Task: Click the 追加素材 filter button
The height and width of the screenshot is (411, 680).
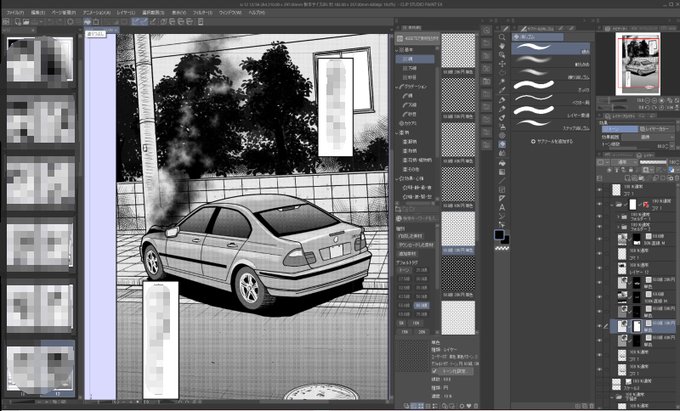Action: click(x=407, y=254)
